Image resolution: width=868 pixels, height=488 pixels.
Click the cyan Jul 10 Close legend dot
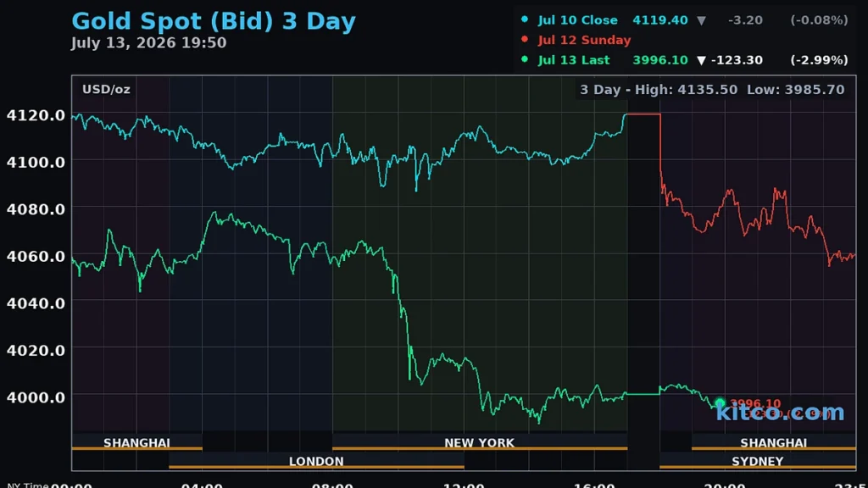[524, 19]
